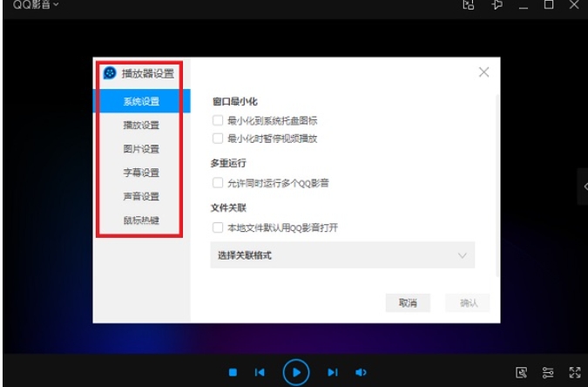Image resolution: width=588 pixels, height=387 pixels.
Task: Click the 取消 button
Action: coord(408,303)
